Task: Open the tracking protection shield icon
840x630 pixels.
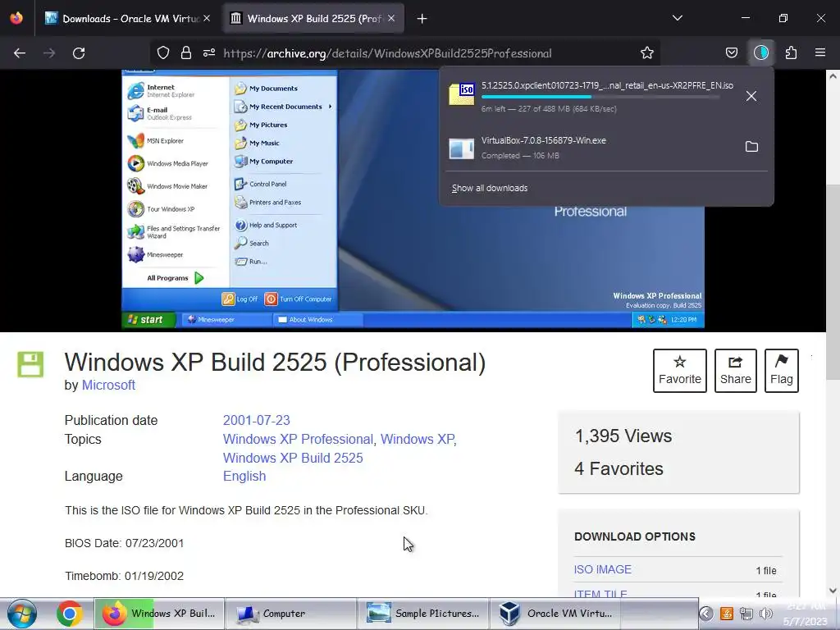Action: (163, 53)
